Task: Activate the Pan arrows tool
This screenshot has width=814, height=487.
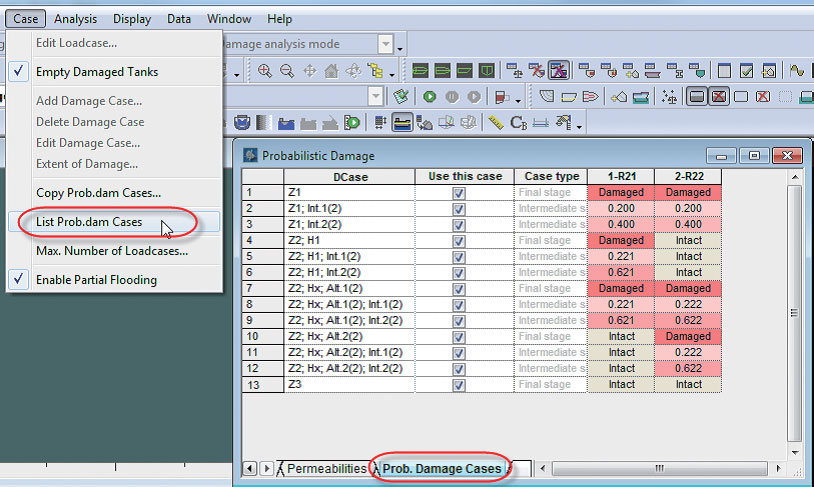Action: (x=310, y=71)
